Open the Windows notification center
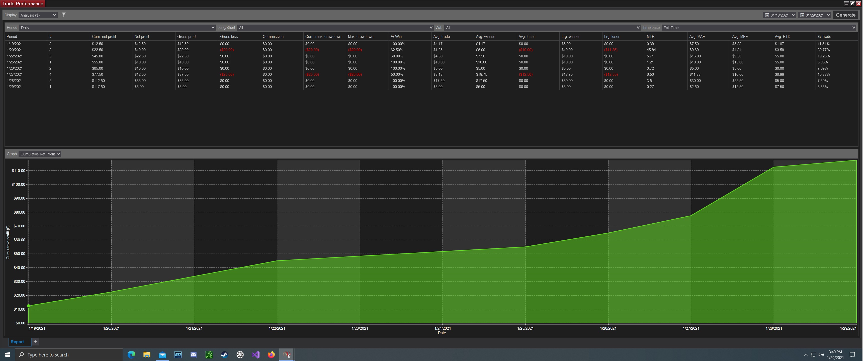The width and height of the screenshot is (868, 361). 852,354
